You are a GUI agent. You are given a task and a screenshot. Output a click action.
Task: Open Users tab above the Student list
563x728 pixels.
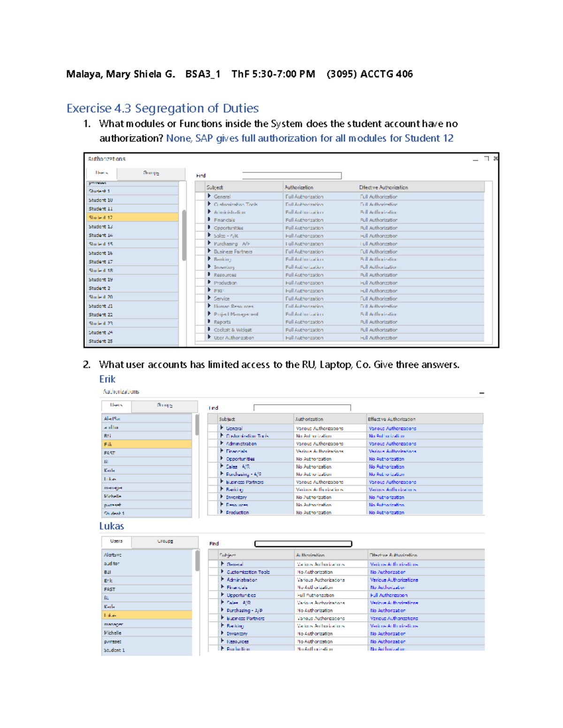point(101,173)
